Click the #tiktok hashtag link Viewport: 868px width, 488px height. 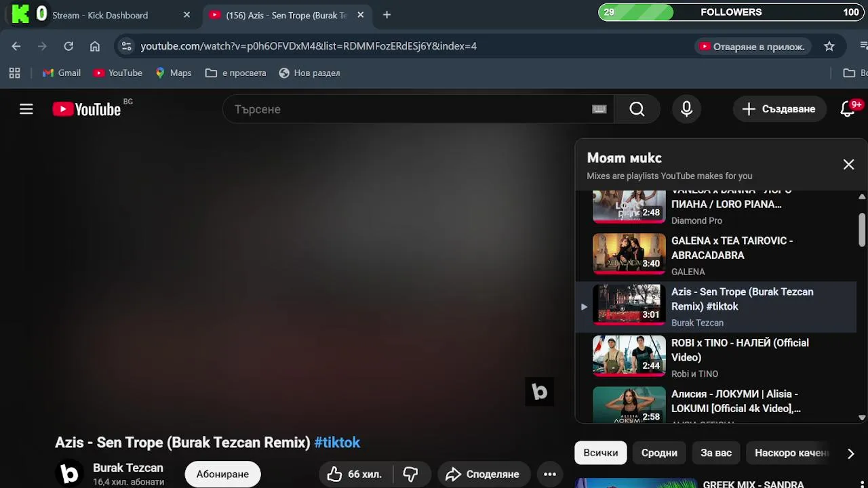(337, 443)
